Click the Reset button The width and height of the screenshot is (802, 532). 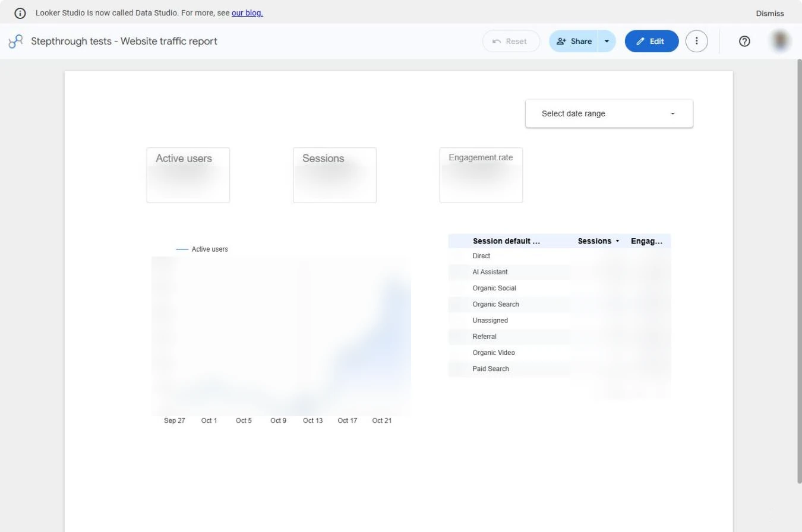point(511,41)
